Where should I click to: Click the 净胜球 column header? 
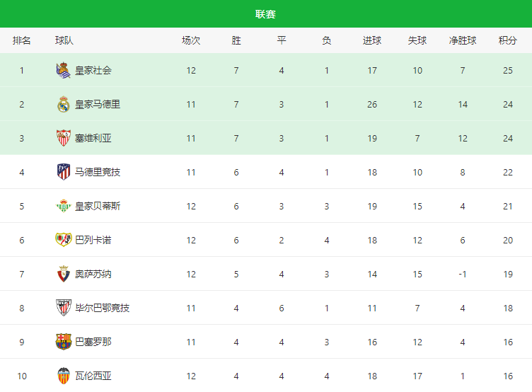coord(463,40)
